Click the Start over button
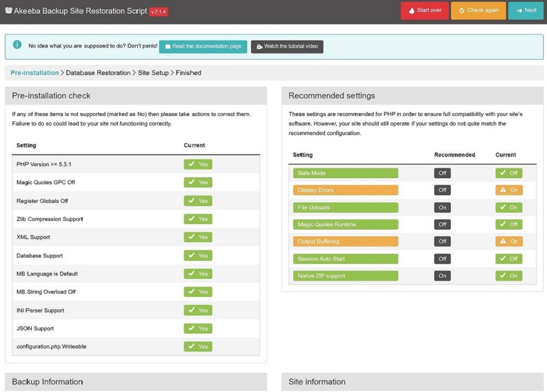Image resolution: width=547 pixels, height=392 pixels. [424, 10]
